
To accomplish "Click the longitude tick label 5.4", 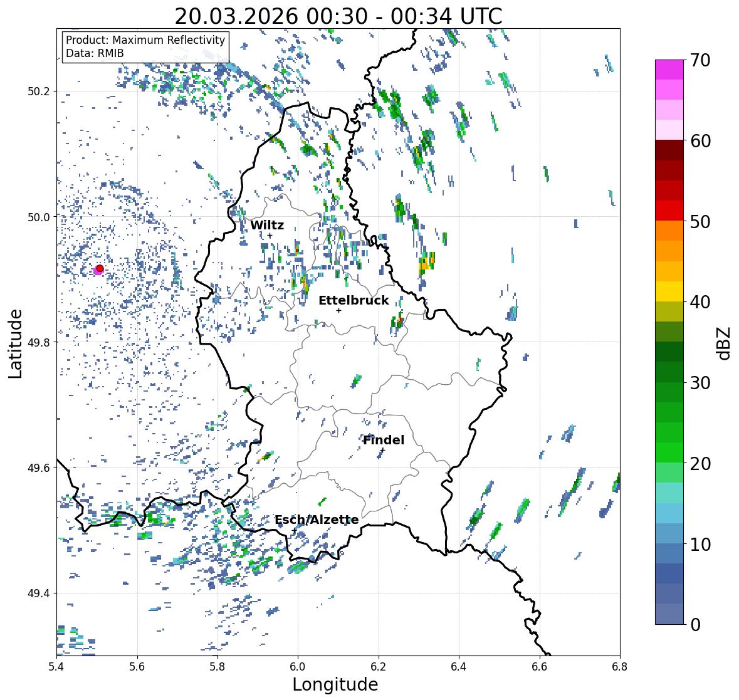I will (56, 666).
